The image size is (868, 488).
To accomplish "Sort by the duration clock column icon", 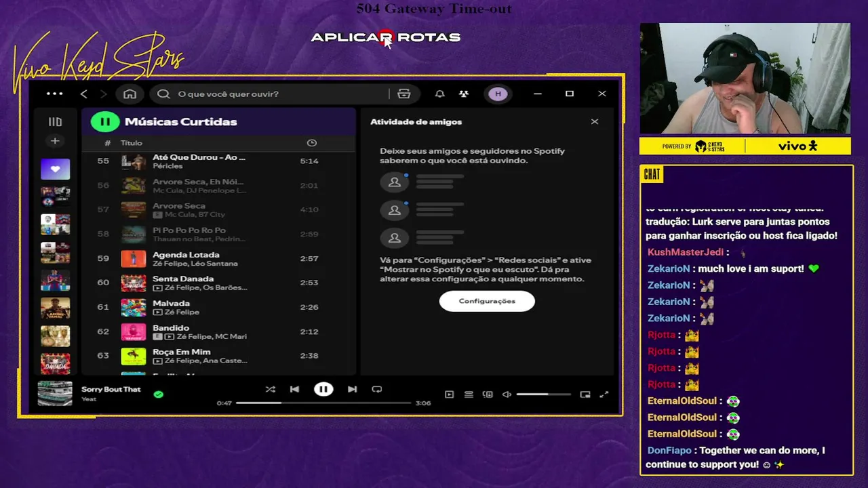I will click(311, 143).
